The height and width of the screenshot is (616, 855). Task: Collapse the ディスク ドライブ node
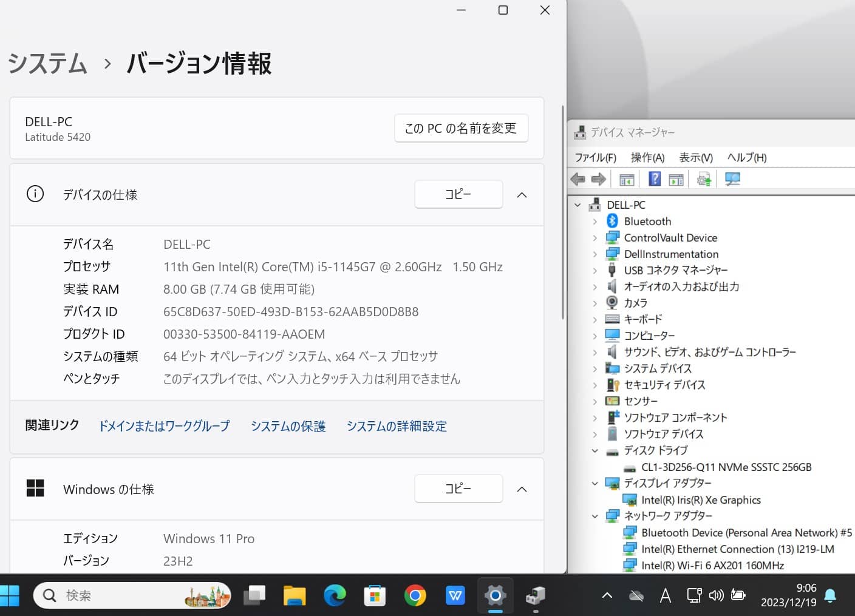point(594,450)
